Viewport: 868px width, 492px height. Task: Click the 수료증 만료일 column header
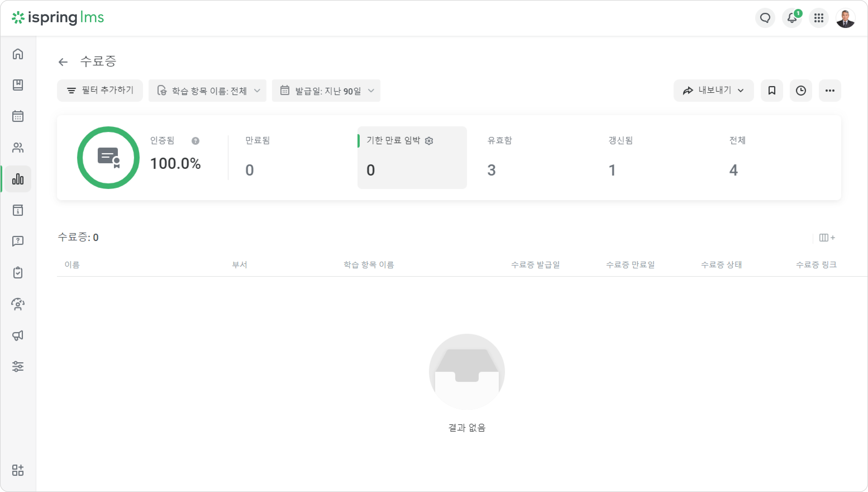(630, 265)
